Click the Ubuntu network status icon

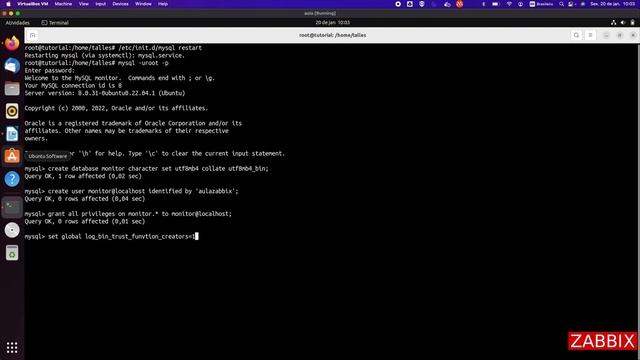pos(613,22)
